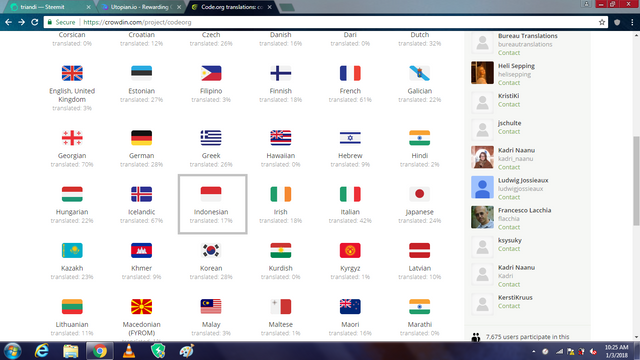
Task: Click the page vertical scrollbar thumb
Action: 636,181
